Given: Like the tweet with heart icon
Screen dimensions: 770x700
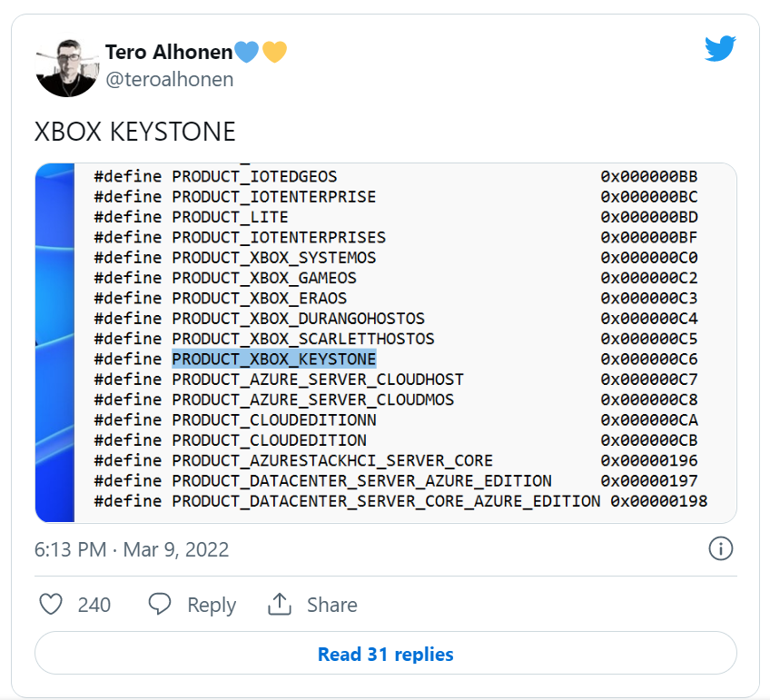Looking at the screenshot, I should [x=52, y=605].
